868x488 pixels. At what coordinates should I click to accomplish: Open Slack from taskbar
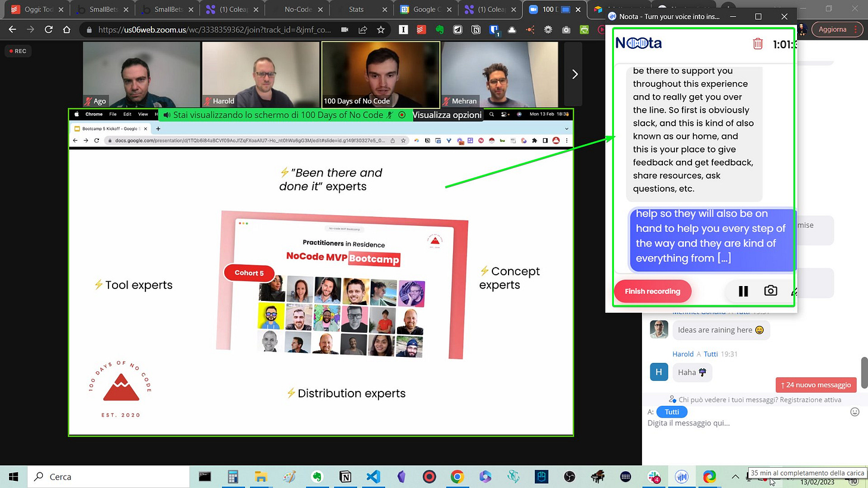(653, 477)
